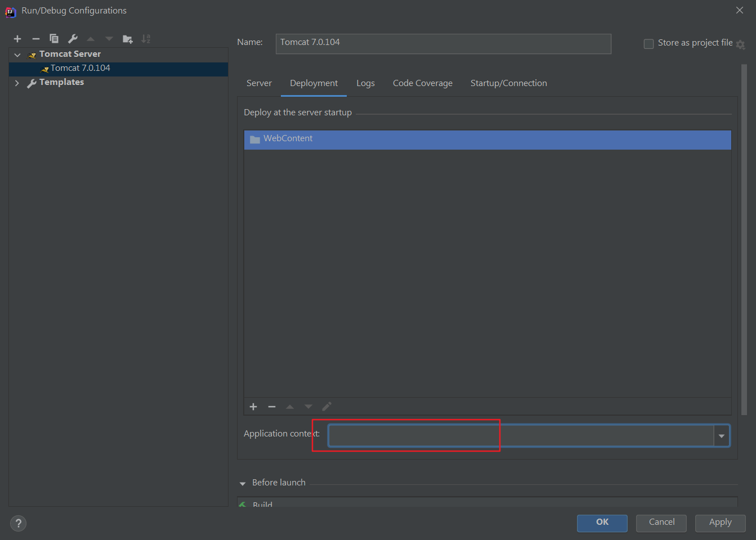Select WebContent deployment entry

487,139
